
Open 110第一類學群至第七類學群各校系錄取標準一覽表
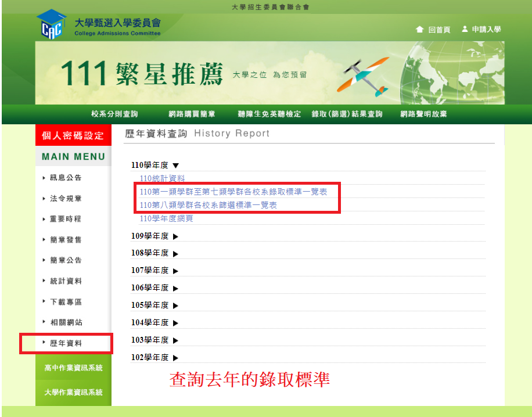(233, 192)
